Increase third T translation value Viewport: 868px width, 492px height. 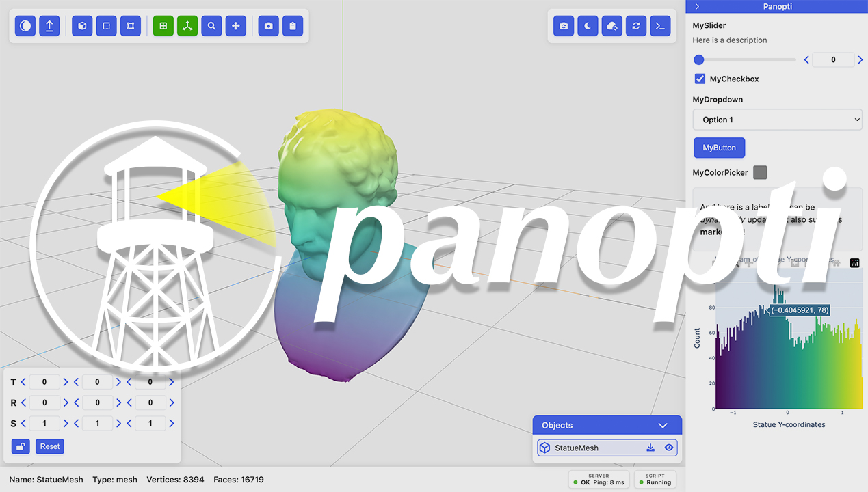172,382
